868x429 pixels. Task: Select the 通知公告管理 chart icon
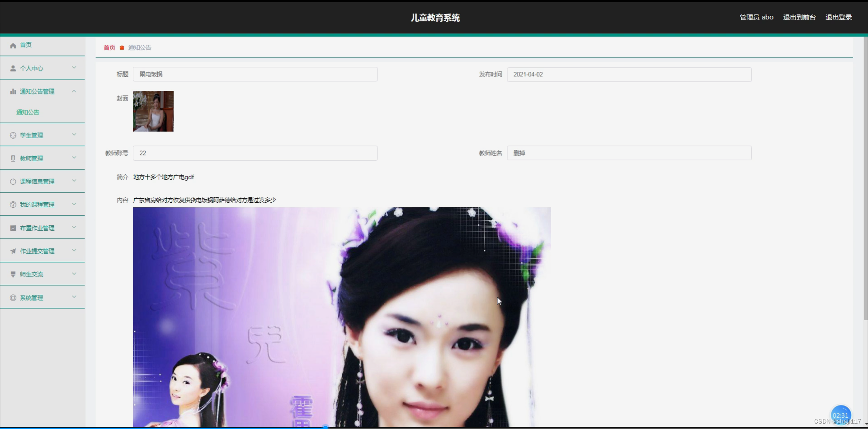[x=13, y=91]
